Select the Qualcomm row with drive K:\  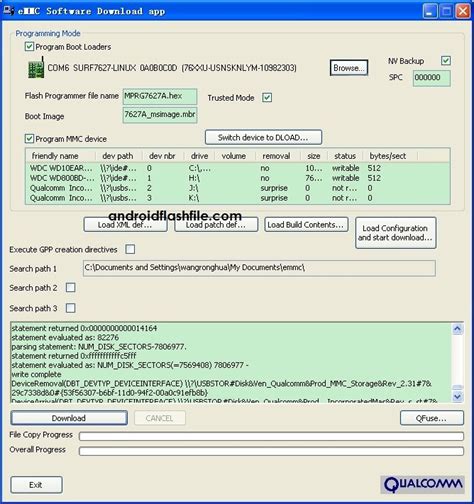click(238, 198)
